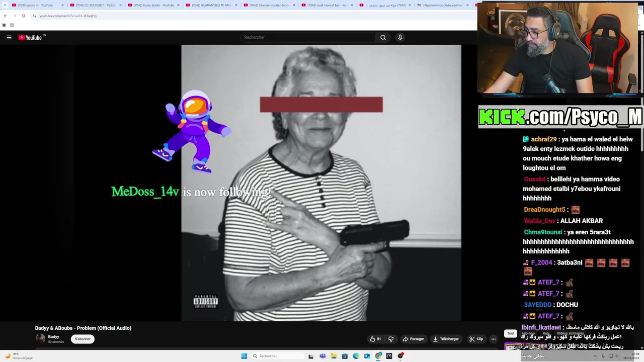
Task: Switch to the 'sou9 moncef bey' tab
Action: click(327, 5)
